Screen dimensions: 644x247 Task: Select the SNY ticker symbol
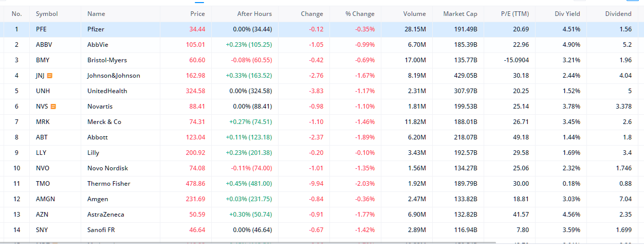pyautogui.click(x=42, y=230)
